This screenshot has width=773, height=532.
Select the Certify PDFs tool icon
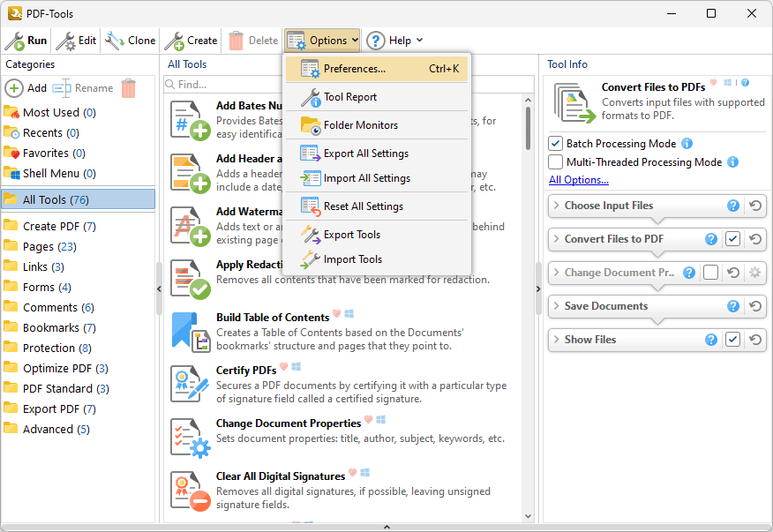[x=191, y=385]
